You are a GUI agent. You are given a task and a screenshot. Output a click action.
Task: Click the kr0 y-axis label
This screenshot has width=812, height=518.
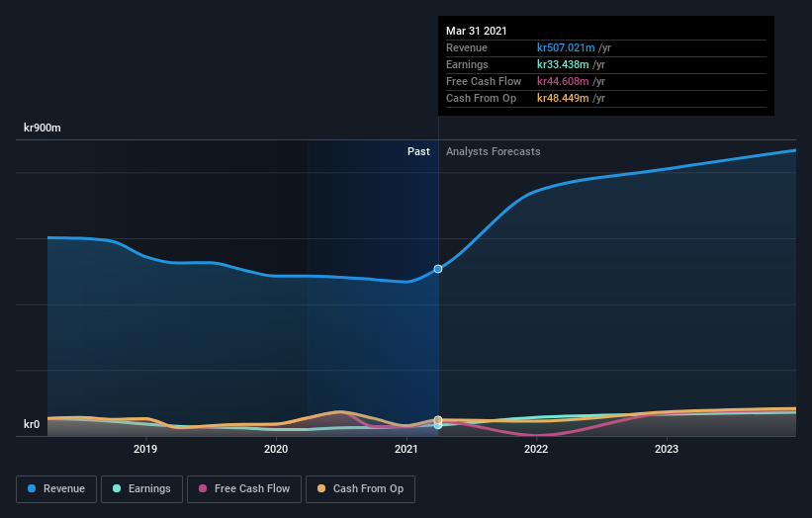[x=32, y=424]
